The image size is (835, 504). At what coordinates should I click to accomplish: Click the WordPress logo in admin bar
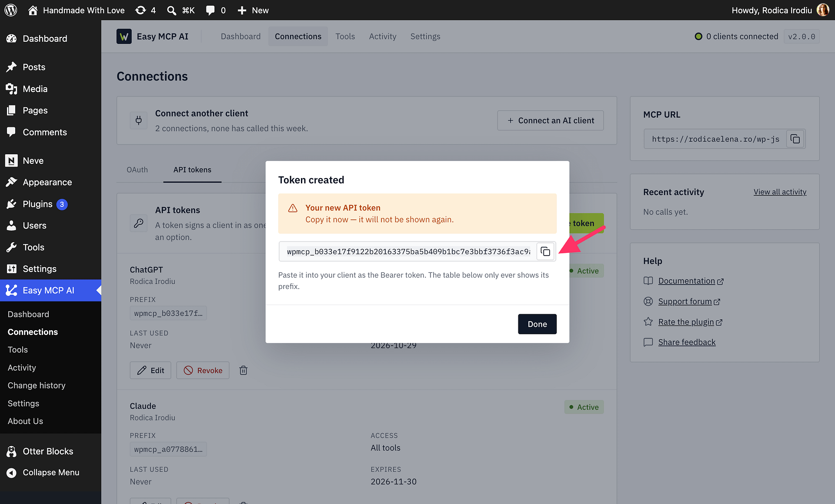click(x=11, y=10)
